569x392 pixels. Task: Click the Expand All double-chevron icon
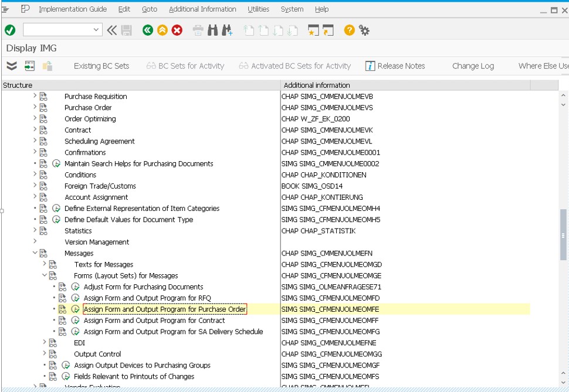[12, 66]
